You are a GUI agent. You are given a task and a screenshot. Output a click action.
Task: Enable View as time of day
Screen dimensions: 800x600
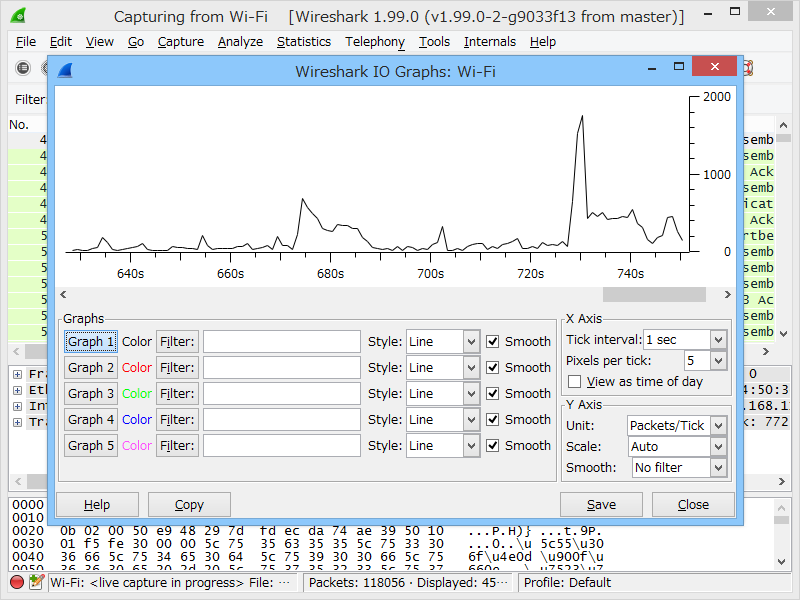tap(574, 382)
